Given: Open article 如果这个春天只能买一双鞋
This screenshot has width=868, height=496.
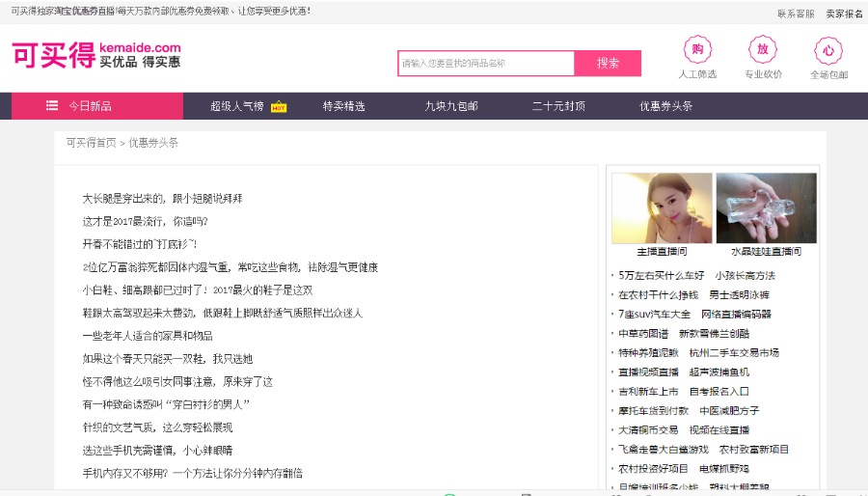Looking at the screenshot, I should [x=167, y=359].
